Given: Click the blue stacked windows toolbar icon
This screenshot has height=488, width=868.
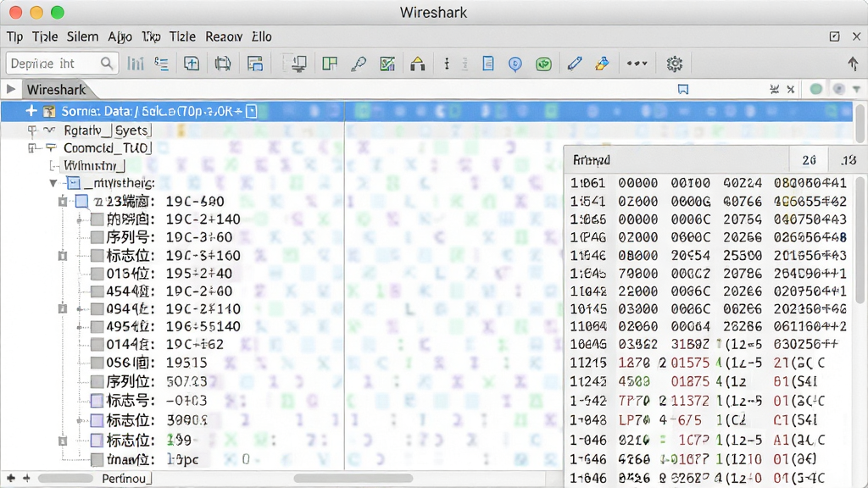Looking at the screenshot, I should (254, 64).
